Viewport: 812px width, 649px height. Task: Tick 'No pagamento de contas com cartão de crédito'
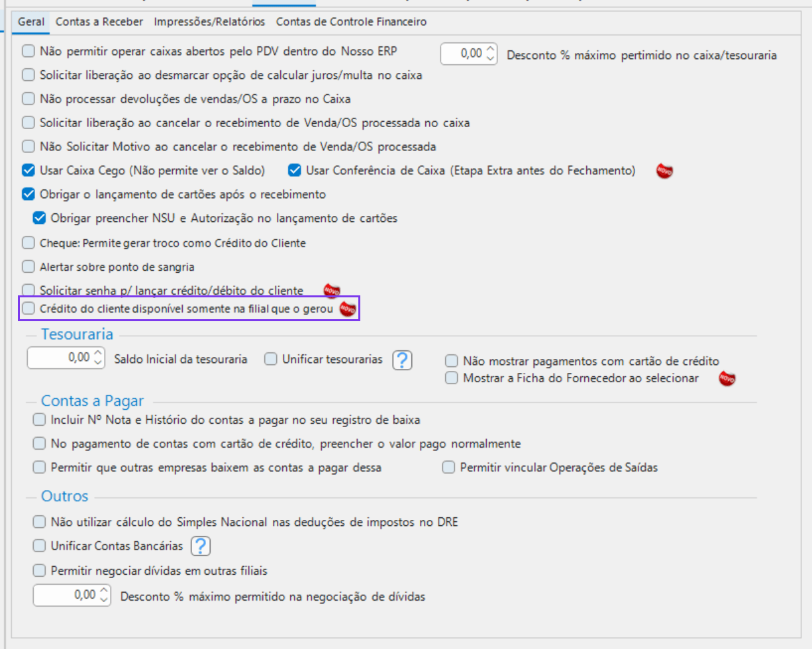[x=39, y=442]
